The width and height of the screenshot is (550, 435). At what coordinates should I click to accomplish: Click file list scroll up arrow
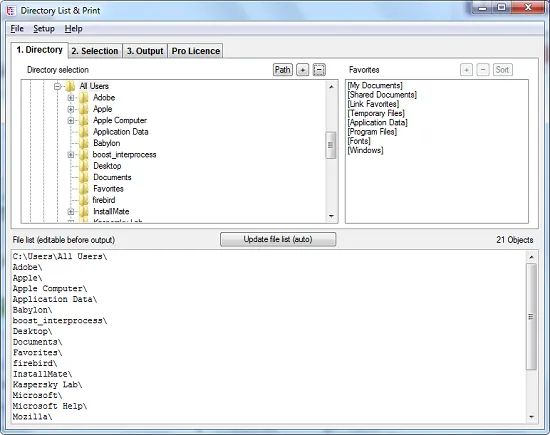click(531, 257)
